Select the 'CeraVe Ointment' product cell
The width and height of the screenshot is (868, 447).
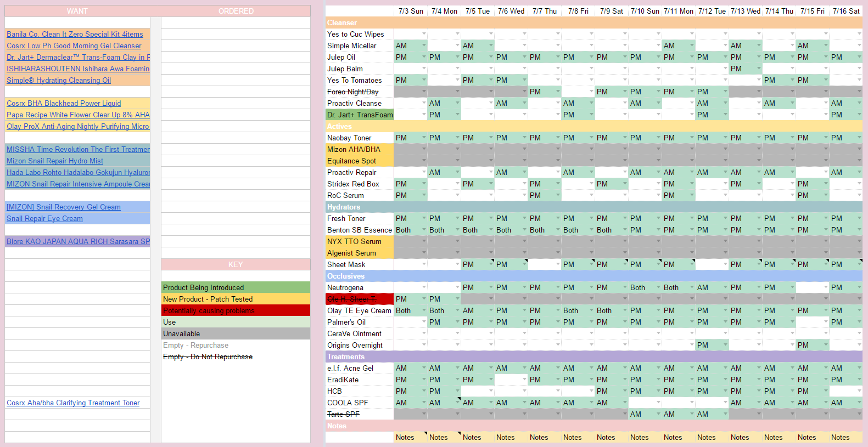[x=360, y=333]
